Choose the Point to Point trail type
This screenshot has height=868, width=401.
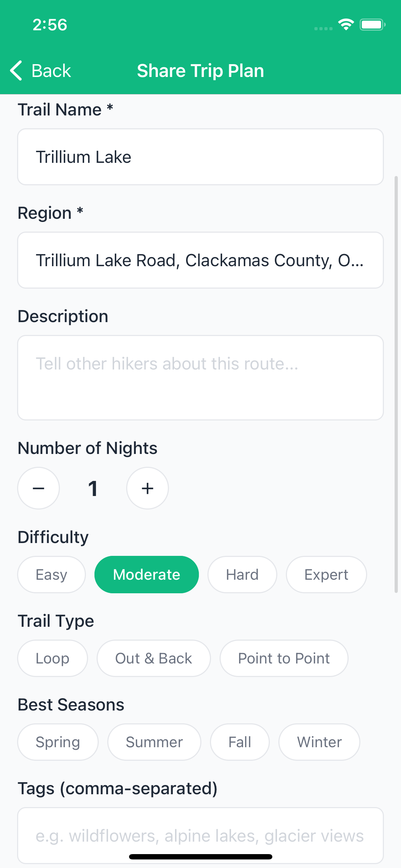coord(284,658)
